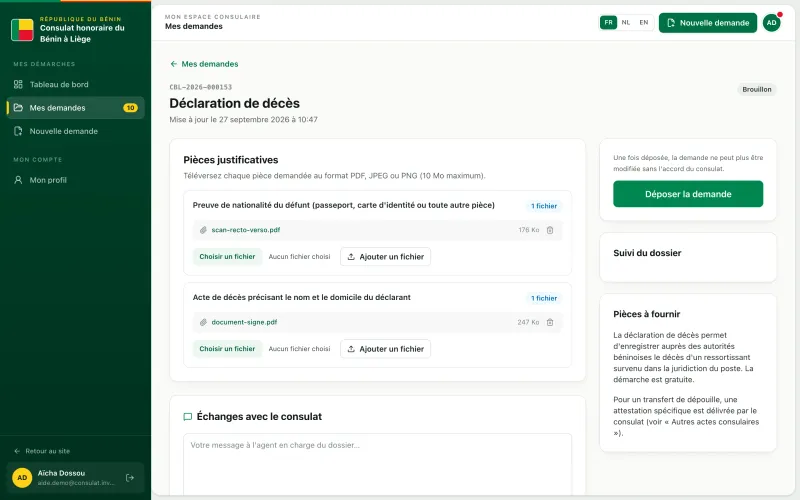Focus the message field to the consulat
The image size is (800, 500).
pos(378,464)
